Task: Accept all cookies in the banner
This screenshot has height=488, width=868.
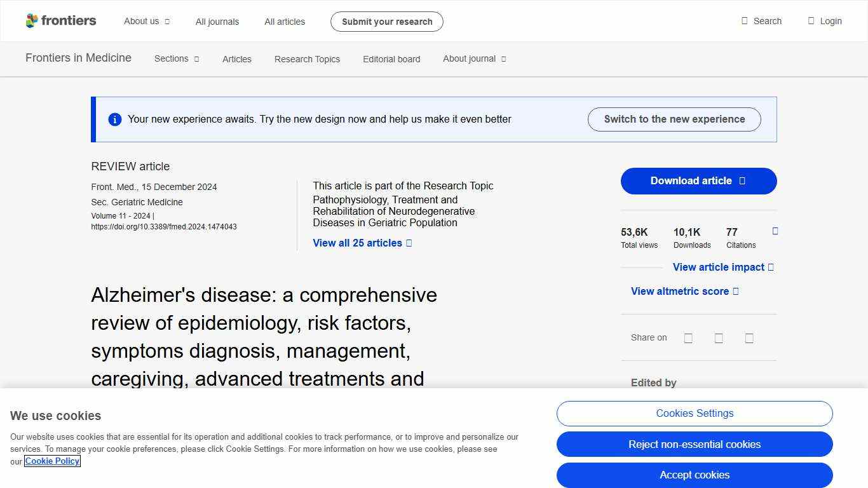Action: pyautogui.click(x=695, y=475)
